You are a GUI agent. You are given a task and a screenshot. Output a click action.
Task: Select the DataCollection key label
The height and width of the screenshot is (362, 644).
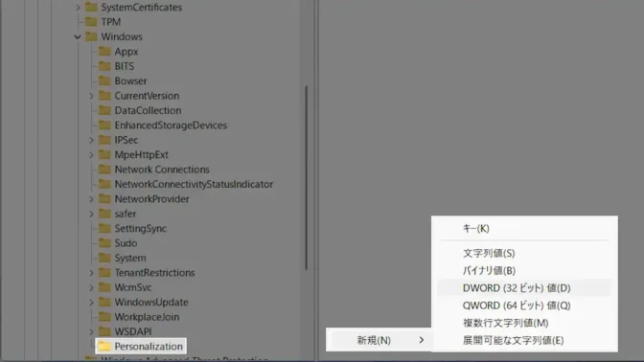coord(148,110)
